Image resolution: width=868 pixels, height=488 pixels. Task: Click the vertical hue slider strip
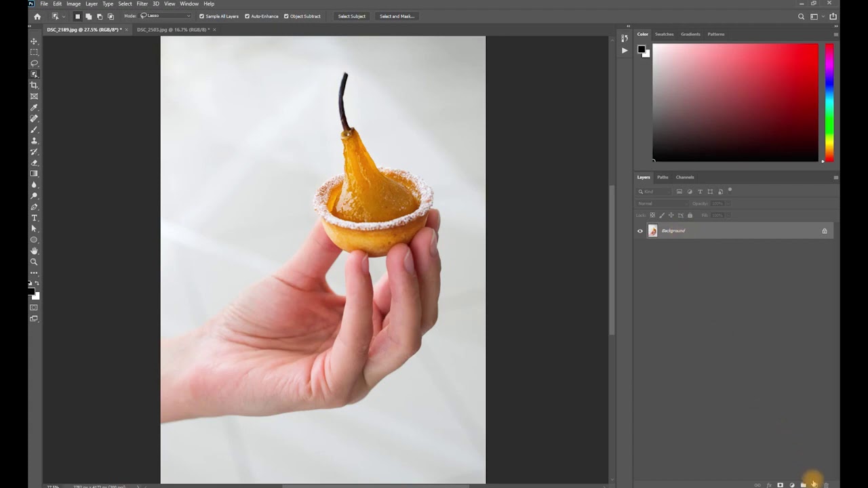(x=829, y=102)
